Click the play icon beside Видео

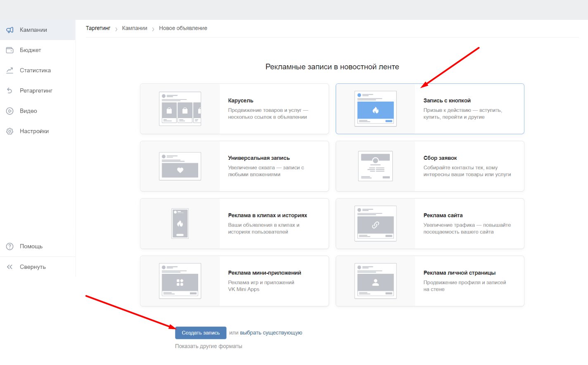[x=10, y=111]
